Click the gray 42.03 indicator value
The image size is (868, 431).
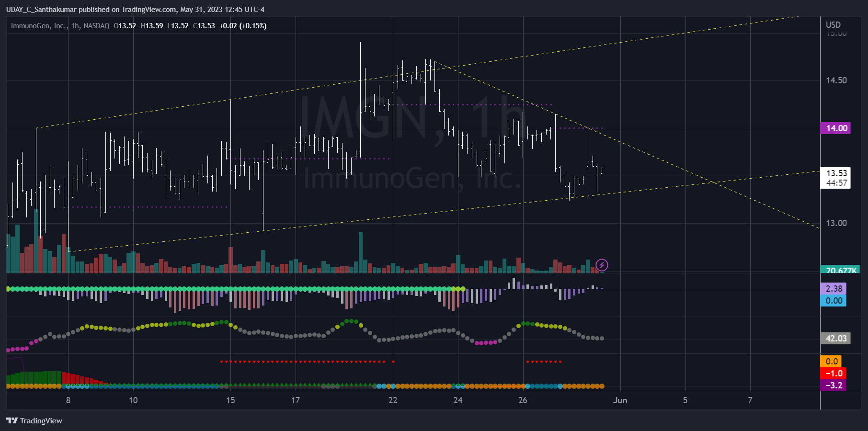[x=836, y=339]
